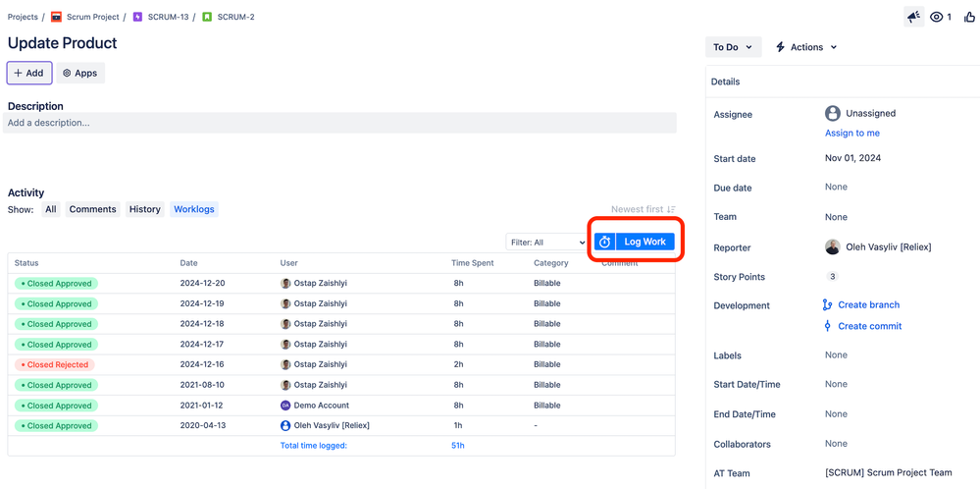Image resolution: width=980 pixels, height=489 pixels.
Task: Click the Collaborators None value
Action: pos(836,444)
